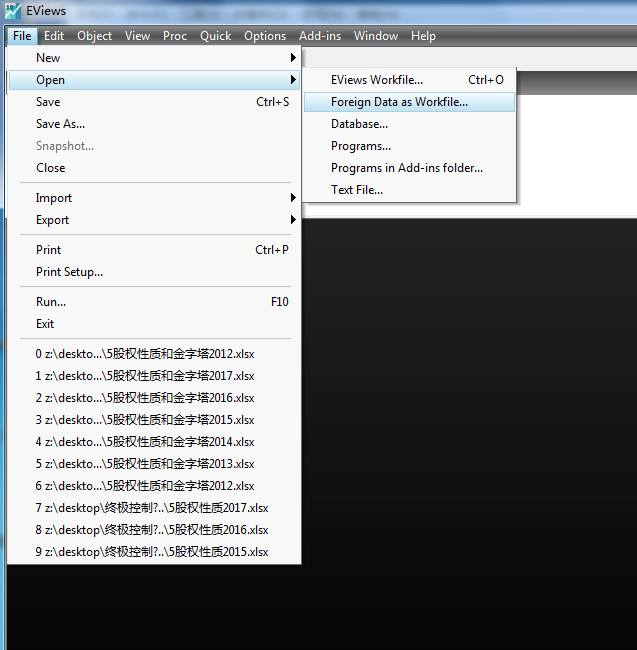The width and height of the screenshot is (637, 650).
Task: Open recent file 4 ending 2014.xlsx
Action: (x=154, y=442)
